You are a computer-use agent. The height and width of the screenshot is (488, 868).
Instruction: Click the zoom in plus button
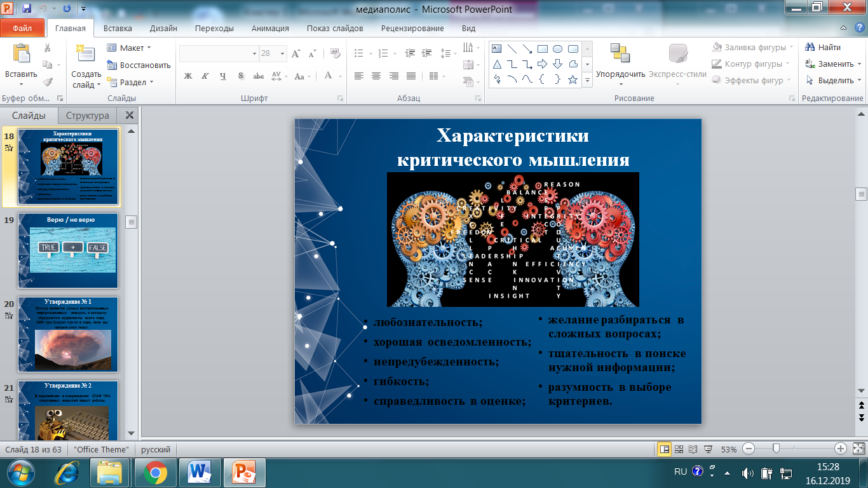tap(840, 449)
